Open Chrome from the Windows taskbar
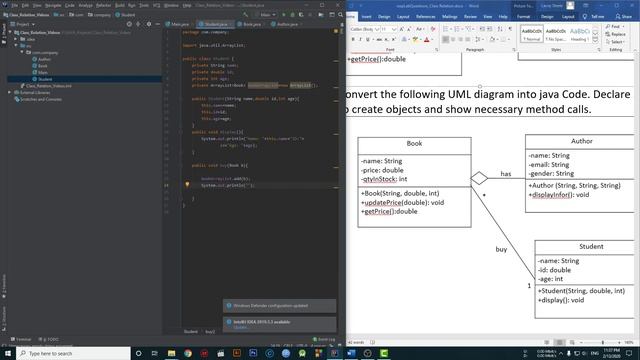This screenshot has height=360, width=640. pos(188,353)
